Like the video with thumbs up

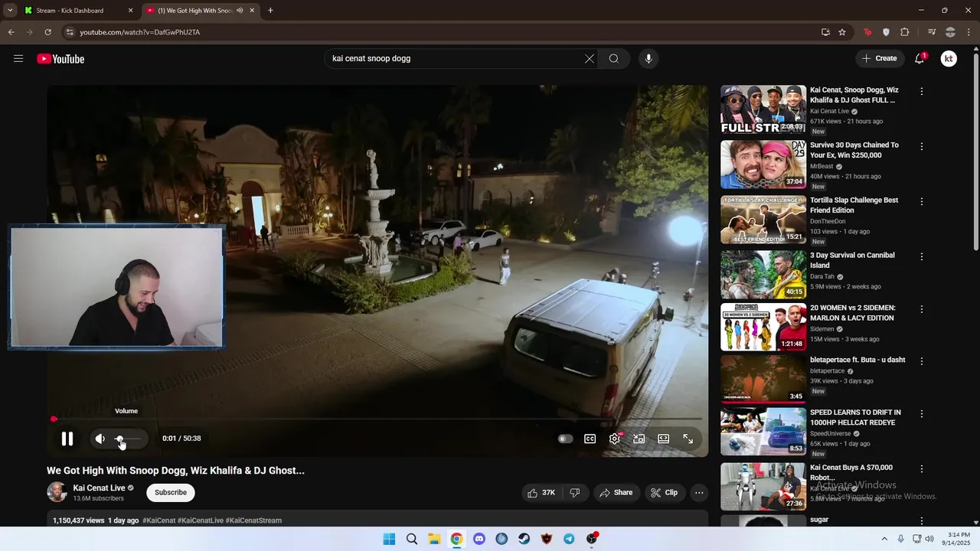(541, 493)
